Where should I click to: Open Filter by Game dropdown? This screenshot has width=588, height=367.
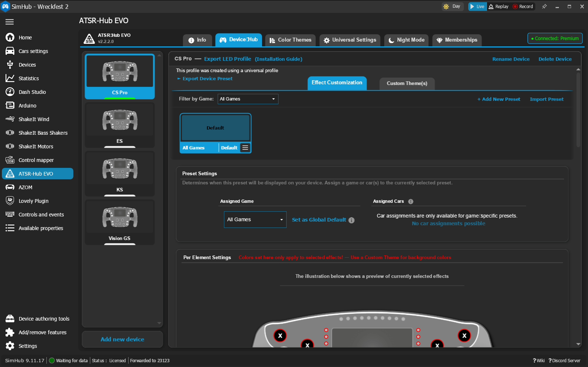click(248, 99)
